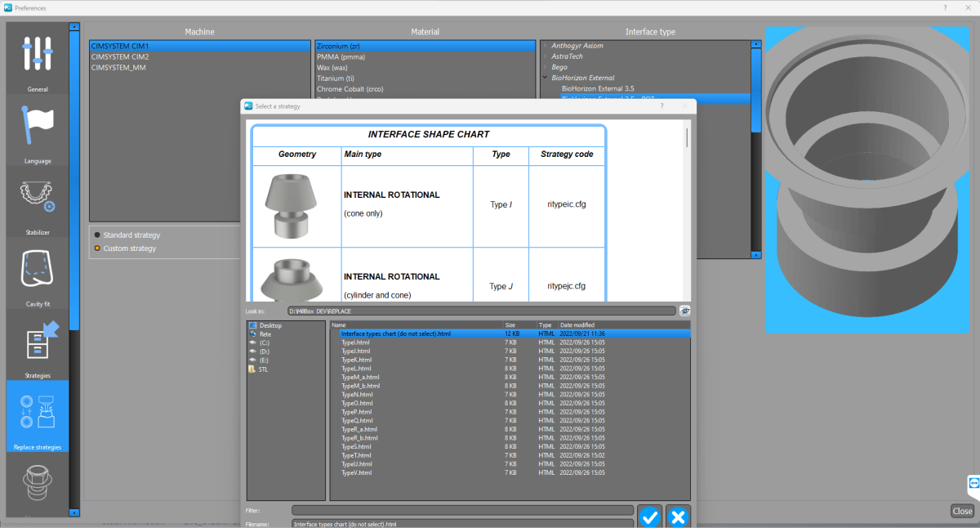The image size is (980, 528).
Task: Select the Replace strategies tab
Action: [38, 417]
